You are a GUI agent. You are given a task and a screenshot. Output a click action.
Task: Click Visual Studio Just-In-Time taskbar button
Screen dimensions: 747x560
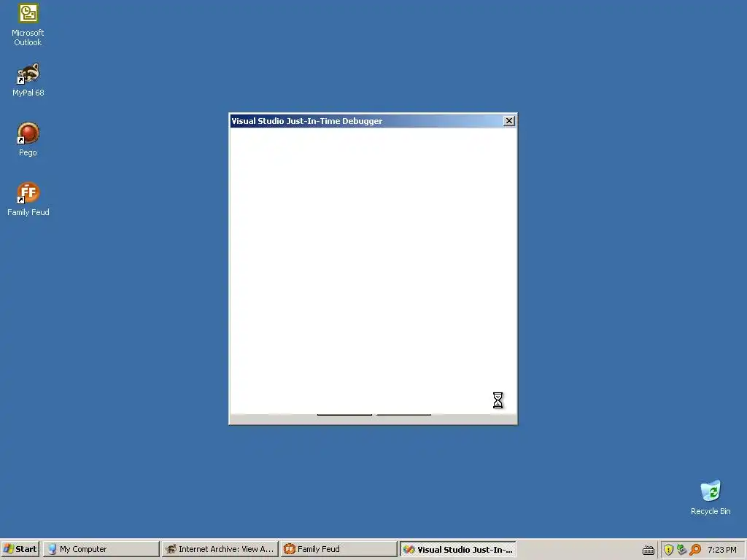pyautogui.click(x=458, y=549)
